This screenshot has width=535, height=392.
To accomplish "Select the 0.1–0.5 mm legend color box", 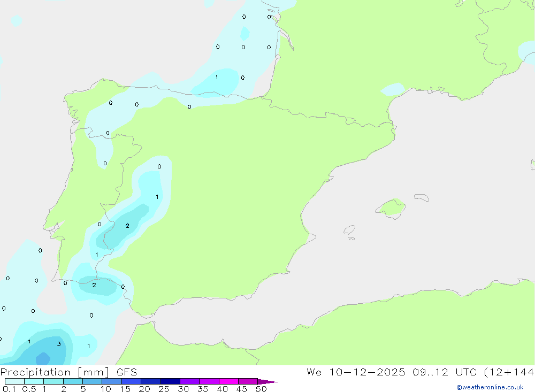I will click(14, 381).
